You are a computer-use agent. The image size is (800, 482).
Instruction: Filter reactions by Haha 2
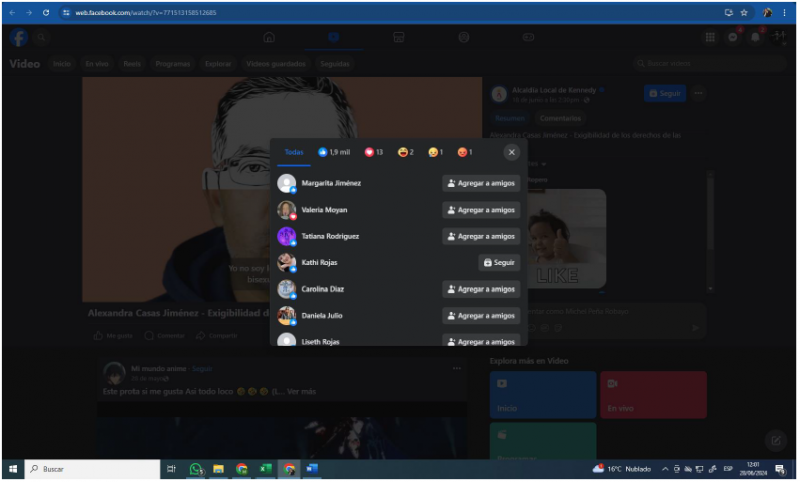tap(406, 153)
